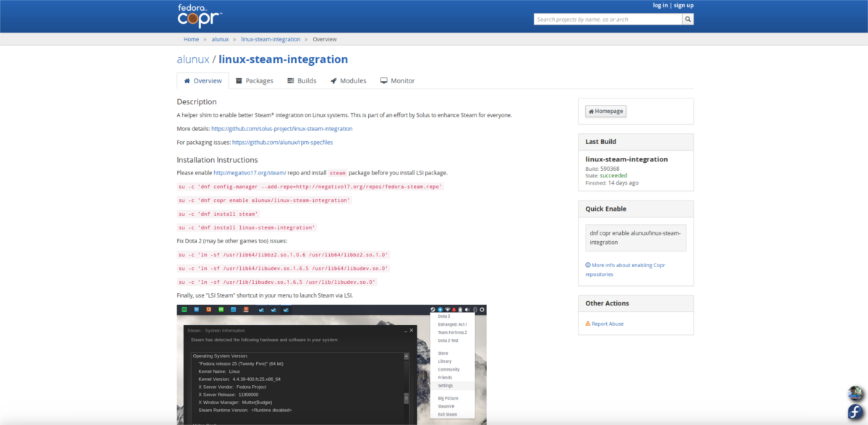Open last build linux-steam-integration link

(626, 159)
